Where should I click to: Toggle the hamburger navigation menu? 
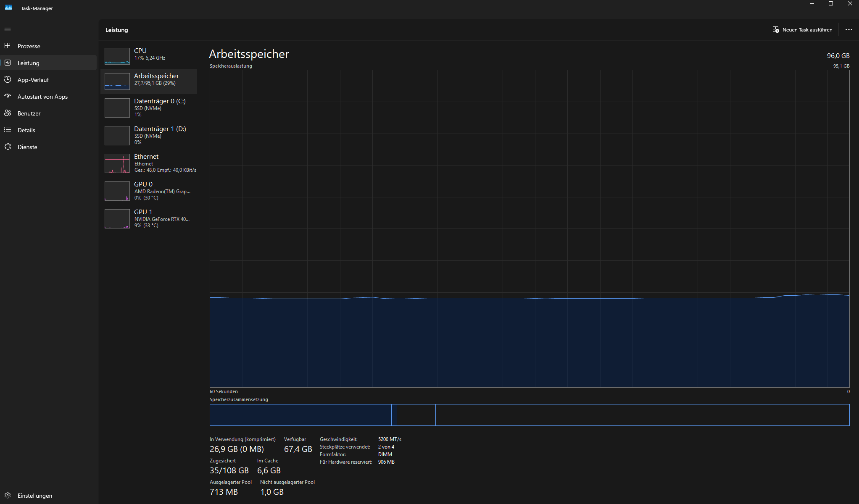click(8, 29)
